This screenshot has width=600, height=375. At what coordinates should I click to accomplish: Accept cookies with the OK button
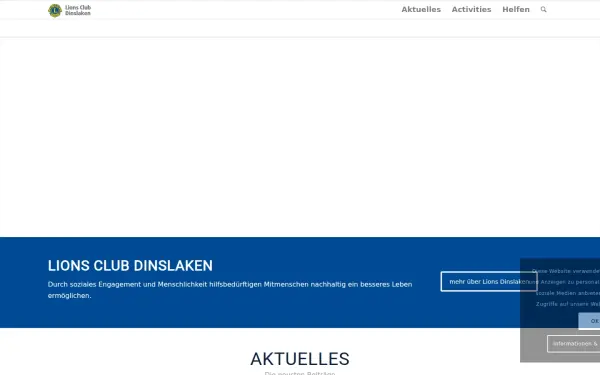589,321
